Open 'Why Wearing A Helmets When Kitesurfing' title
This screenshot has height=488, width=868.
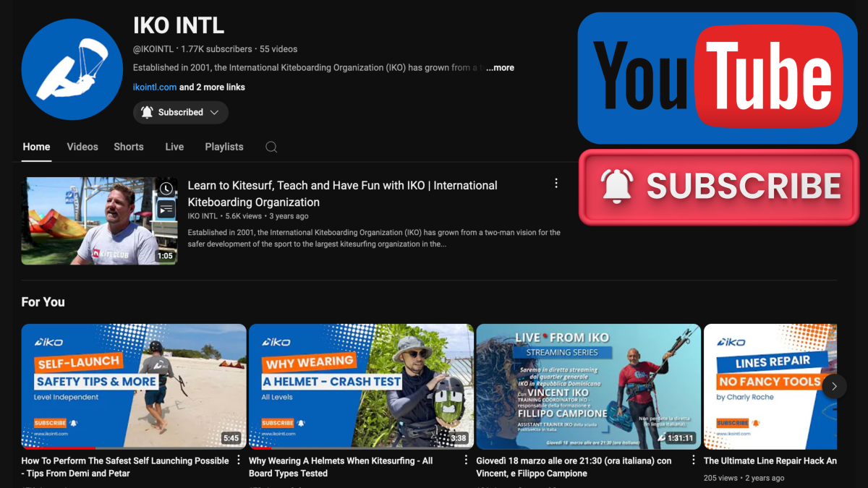[x=341, y=467]
